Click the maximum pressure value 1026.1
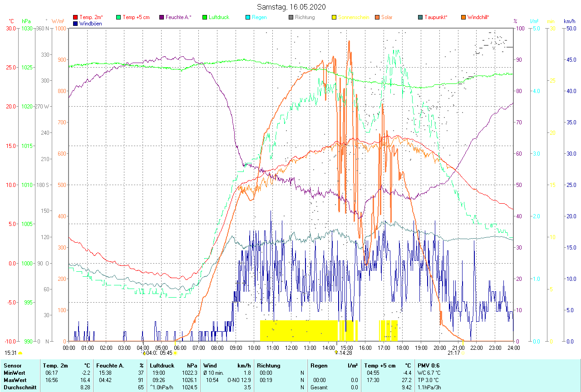Image resolution: width=581 pixels, height=392 pixels. pos(190,380)
